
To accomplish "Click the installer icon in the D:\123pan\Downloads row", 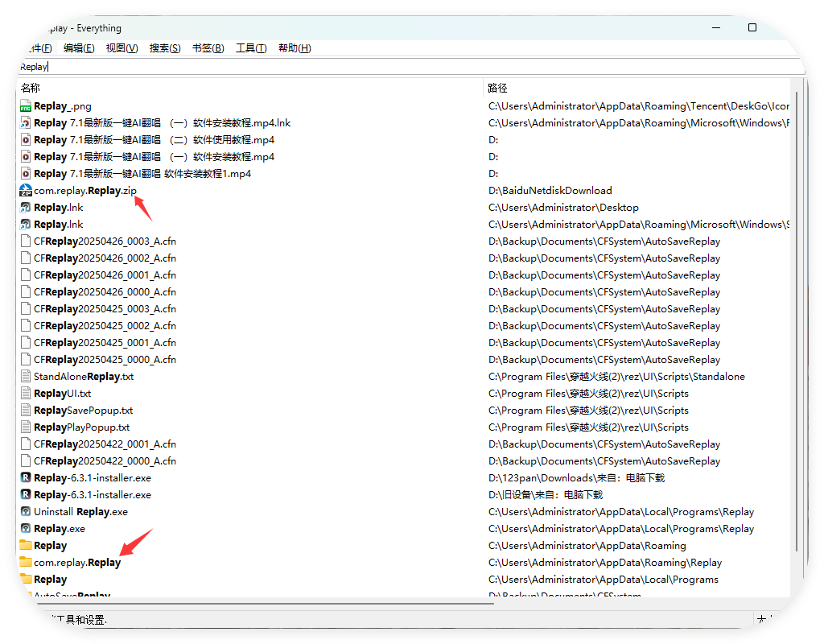I will (x=25, y=478).
